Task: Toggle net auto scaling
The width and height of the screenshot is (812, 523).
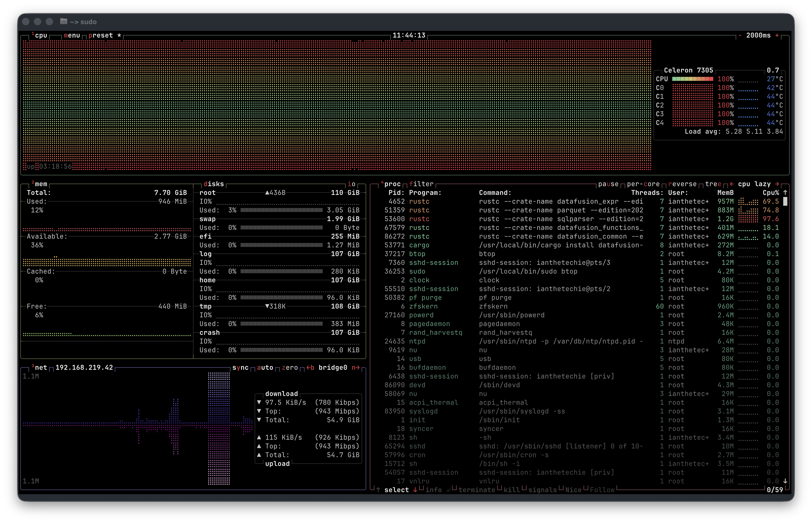Action: click(x=265, y=367)
